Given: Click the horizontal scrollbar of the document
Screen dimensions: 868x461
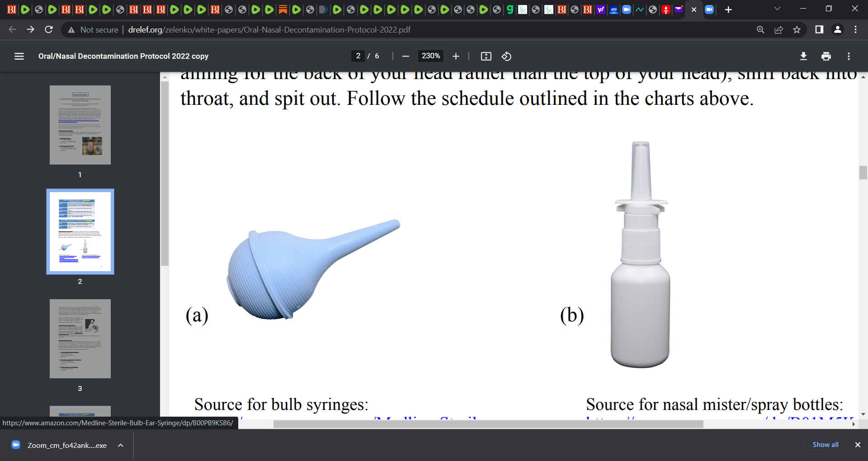Looking at the screenshot, I should 488,424.
